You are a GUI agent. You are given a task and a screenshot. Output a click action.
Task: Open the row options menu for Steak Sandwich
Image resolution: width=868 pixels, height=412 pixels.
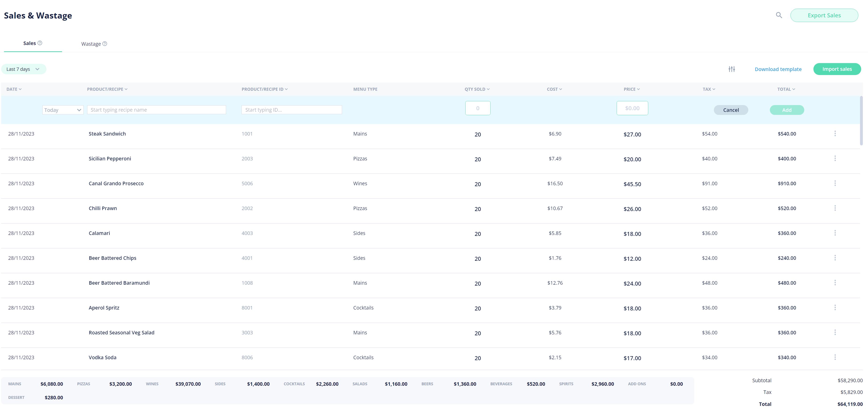tap(835, 133)
